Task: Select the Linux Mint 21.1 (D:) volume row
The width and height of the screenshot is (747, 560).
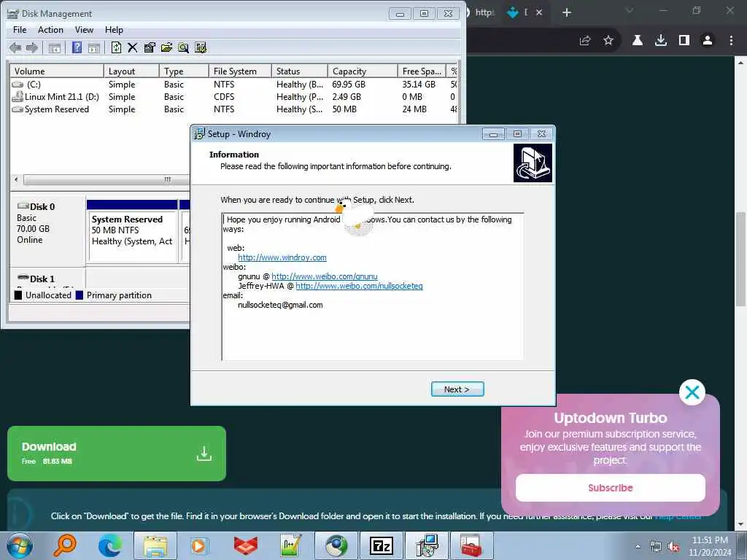Action: coord(233,97)
